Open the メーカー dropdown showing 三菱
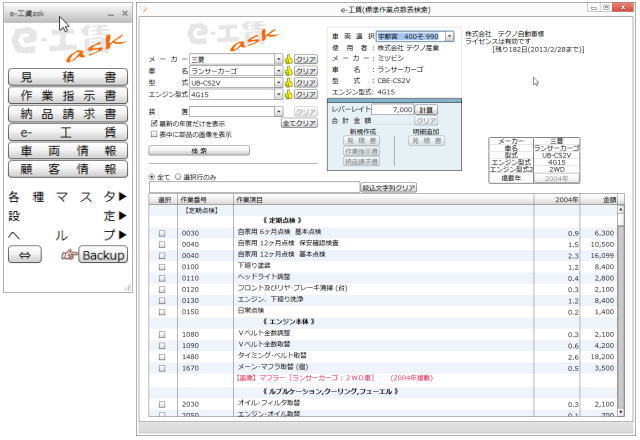The height and width of the screenshot is (440, 640). (x=279, y=59)
